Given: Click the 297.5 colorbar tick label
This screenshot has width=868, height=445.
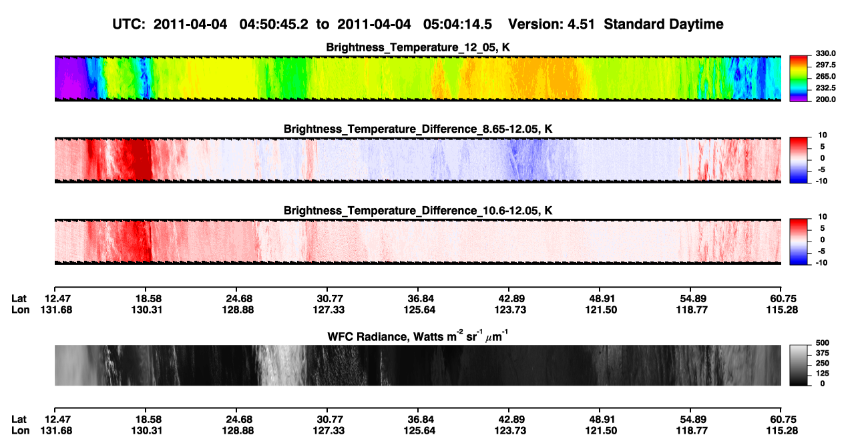Looking at the screenshot, I should [825, 65].
